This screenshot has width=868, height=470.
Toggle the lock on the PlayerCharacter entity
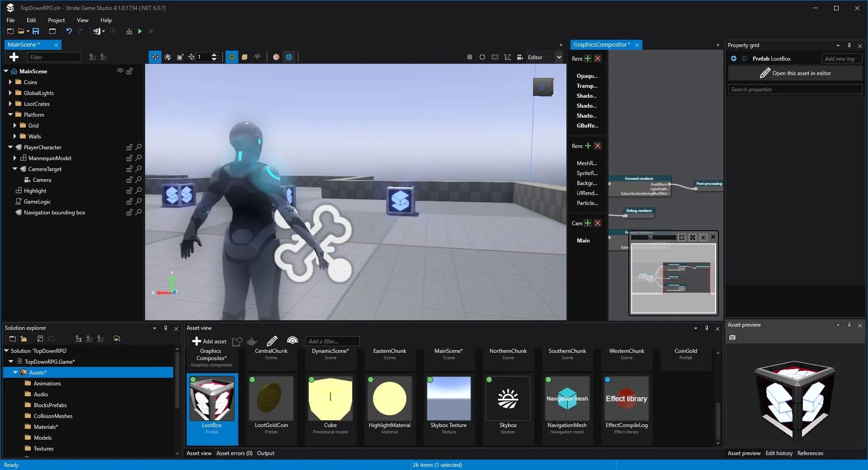tap(129, 147)
